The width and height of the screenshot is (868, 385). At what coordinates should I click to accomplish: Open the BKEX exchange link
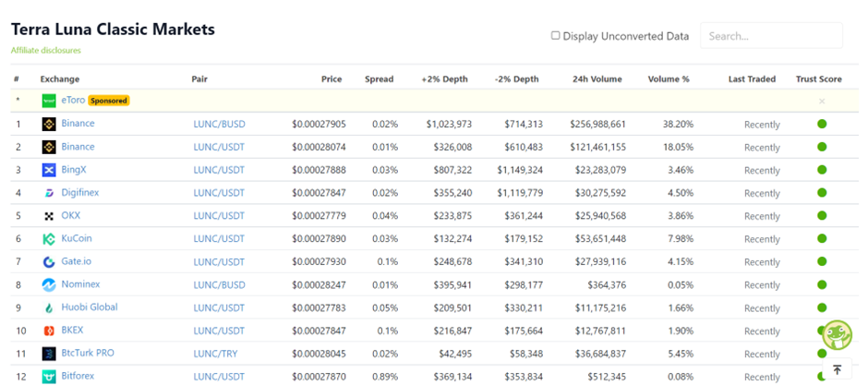[72, 331]
